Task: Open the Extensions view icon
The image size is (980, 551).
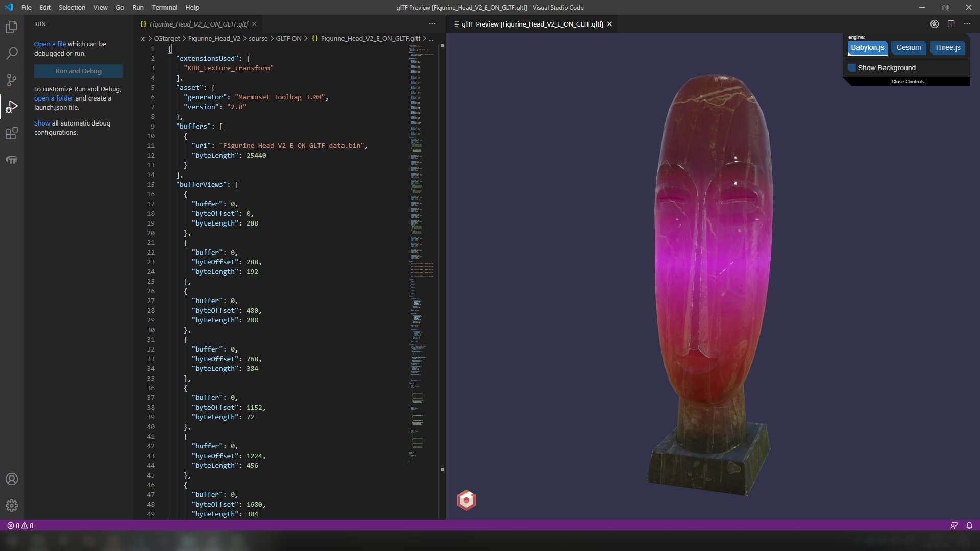Action: (11, 133)
